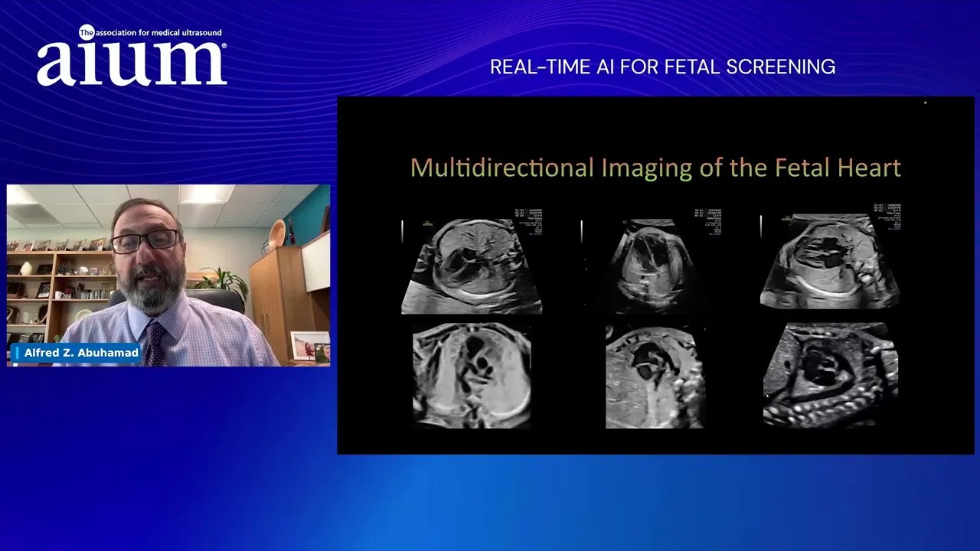Click 'REAL-TIME AI FOR FETAL SCREENING' title
The image size is (980, 551).
point(662,67)
